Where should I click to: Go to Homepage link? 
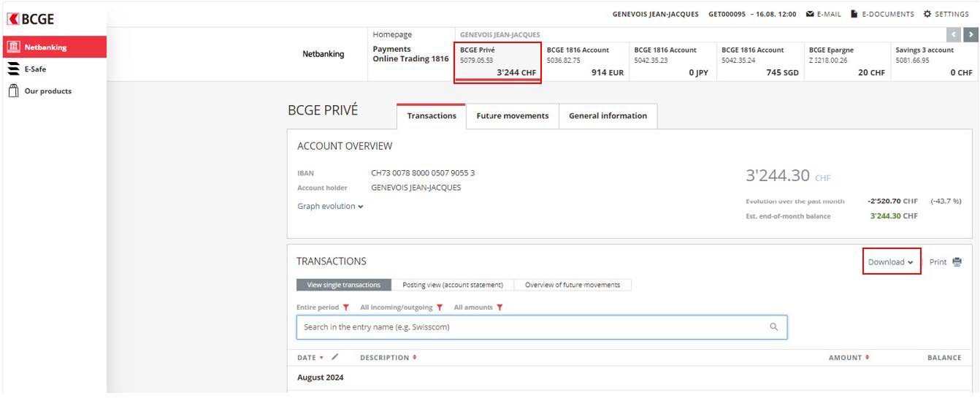[x=392, y=34]
